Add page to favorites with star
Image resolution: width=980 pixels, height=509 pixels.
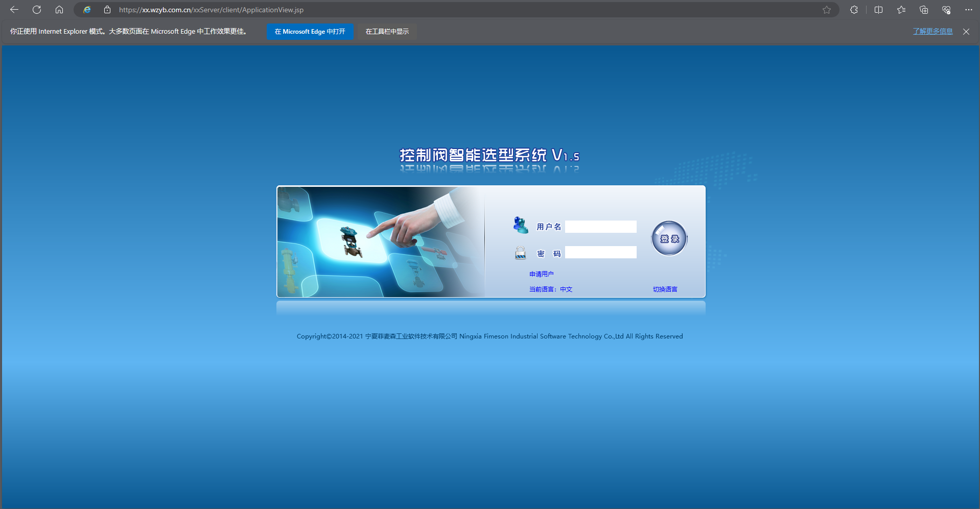(827, 10)
